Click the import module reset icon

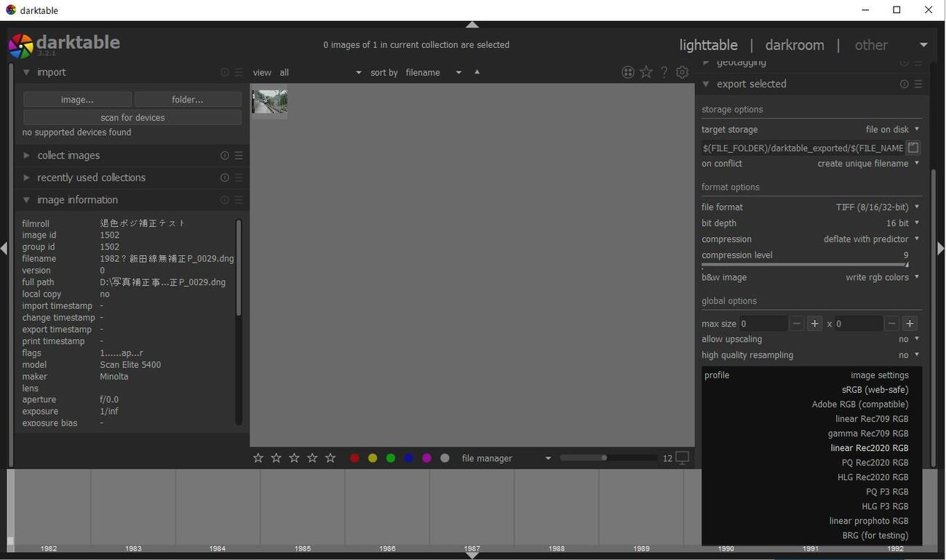tap(224, 73)
